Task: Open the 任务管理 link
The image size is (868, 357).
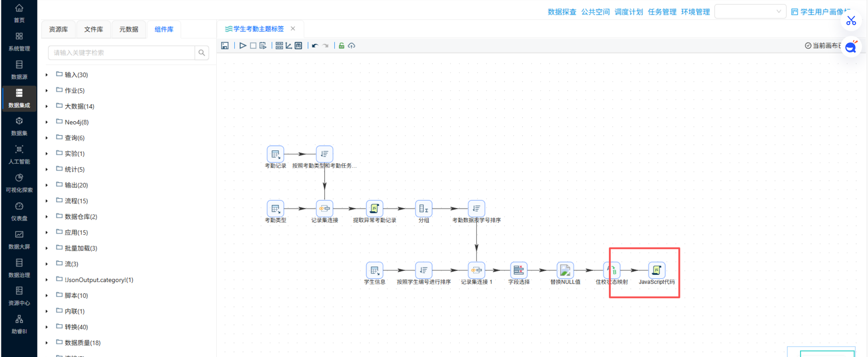Action: (662, 12)
